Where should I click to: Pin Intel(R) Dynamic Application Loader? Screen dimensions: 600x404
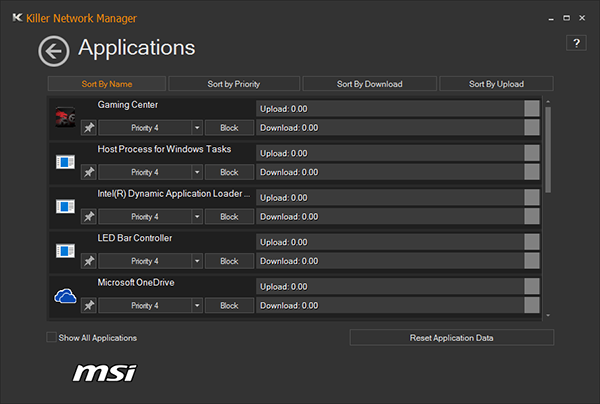(x=89, y=216)
